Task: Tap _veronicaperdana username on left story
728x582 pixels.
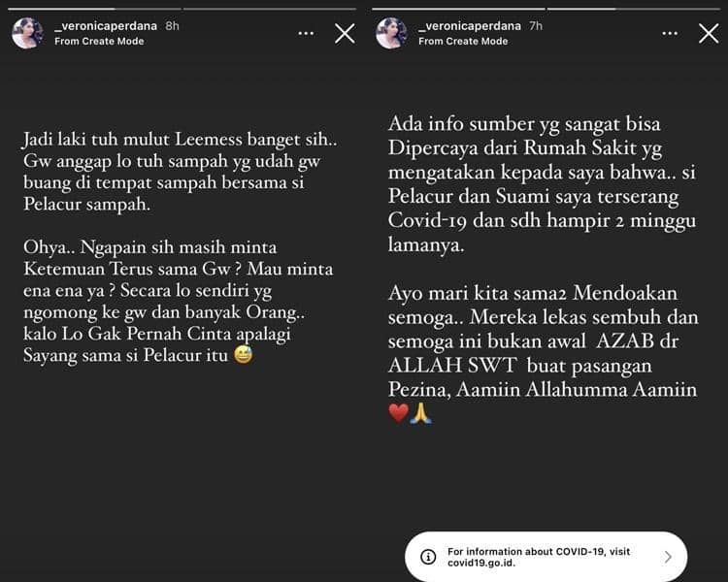Action: (106, 26)
